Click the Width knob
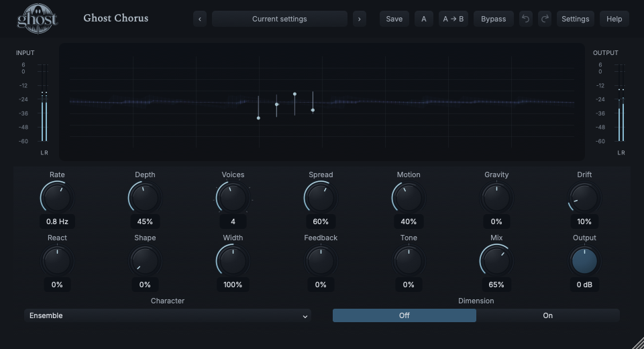This screenshot has height=349, width=644. [233, 261]
